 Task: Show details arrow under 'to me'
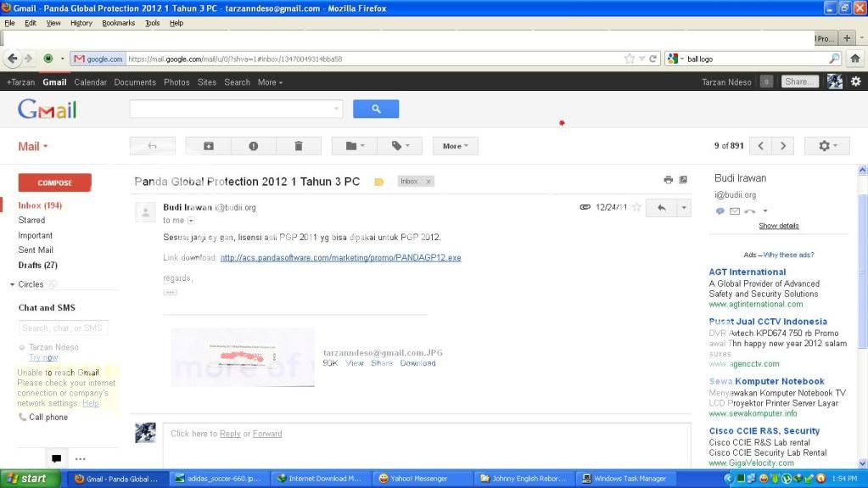[191, 221]
